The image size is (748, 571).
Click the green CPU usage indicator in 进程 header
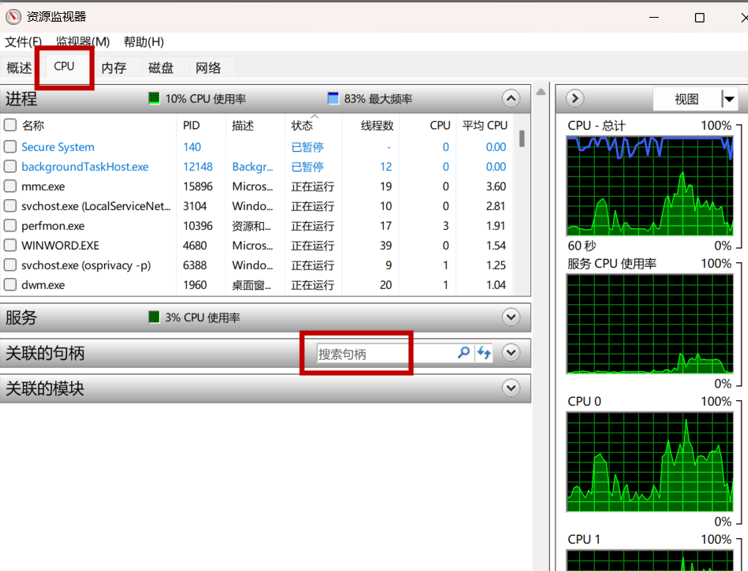(154, 99)
